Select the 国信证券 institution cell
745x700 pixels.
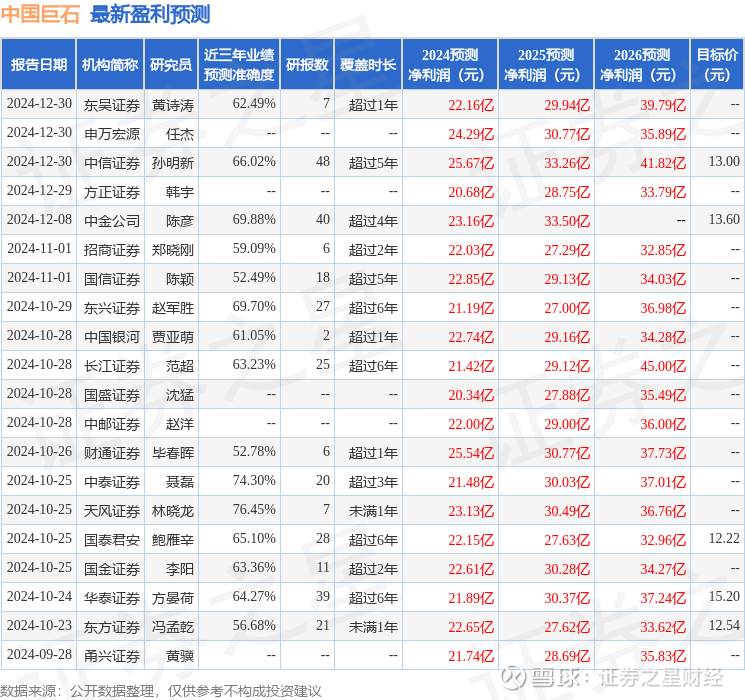(112, 279)
